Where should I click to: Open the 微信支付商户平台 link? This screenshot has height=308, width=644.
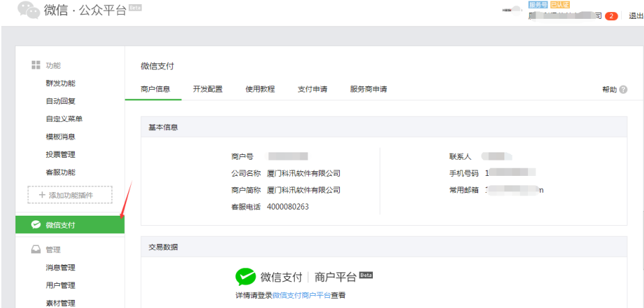301,295
